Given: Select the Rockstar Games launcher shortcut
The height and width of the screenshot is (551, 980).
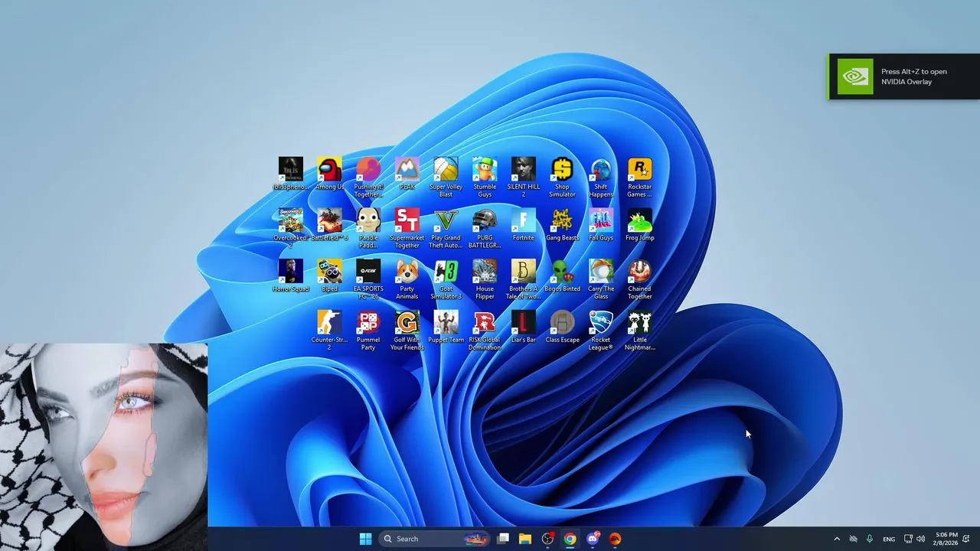Looking at the screenshot, I should click(640, 178).
